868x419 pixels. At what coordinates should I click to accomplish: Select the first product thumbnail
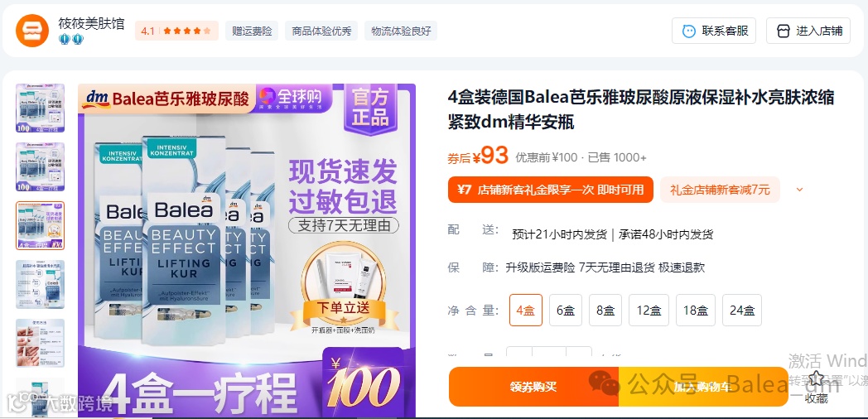coord(40,108)
